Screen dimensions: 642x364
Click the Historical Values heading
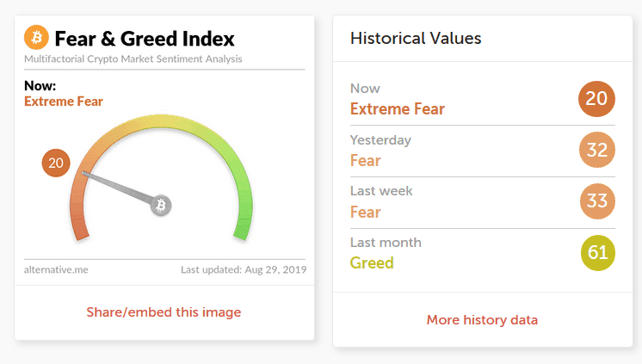[416, 39]
